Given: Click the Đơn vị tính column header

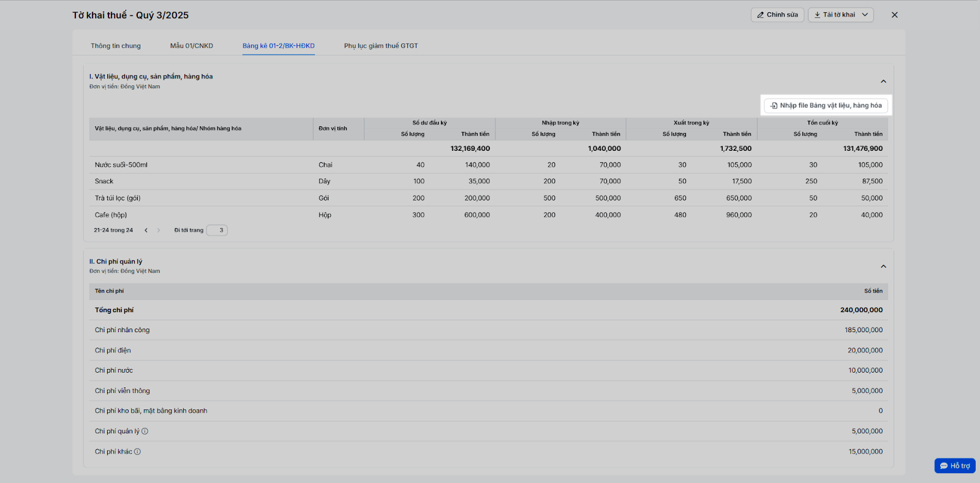Looking at the screenshot, I should (x=333, y=129).
